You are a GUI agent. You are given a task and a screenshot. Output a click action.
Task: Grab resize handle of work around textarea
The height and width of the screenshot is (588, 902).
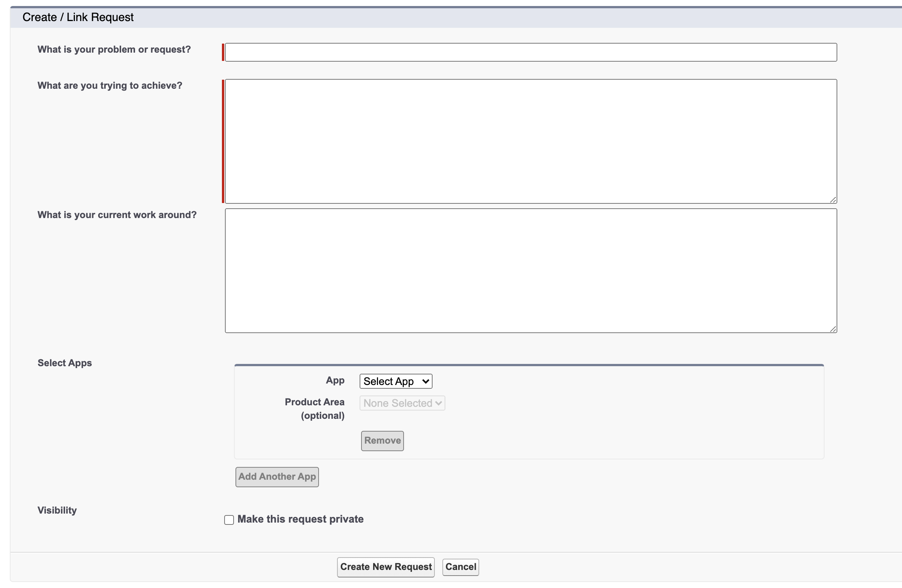[833, 329]
